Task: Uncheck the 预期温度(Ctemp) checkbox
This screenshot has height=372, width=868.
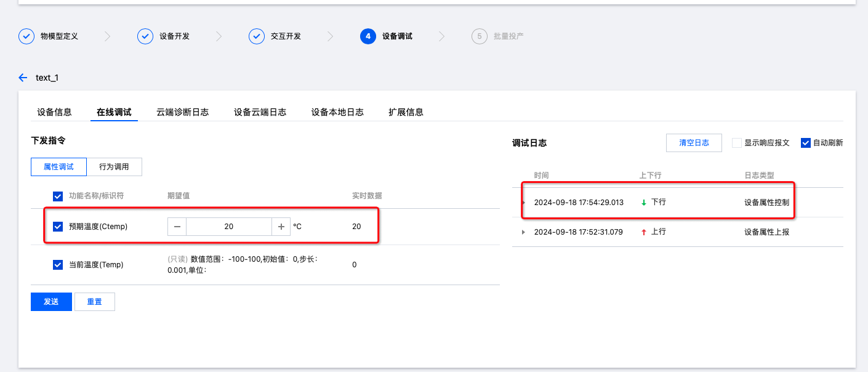Action: pyautogui.click(x=58, y=227)
